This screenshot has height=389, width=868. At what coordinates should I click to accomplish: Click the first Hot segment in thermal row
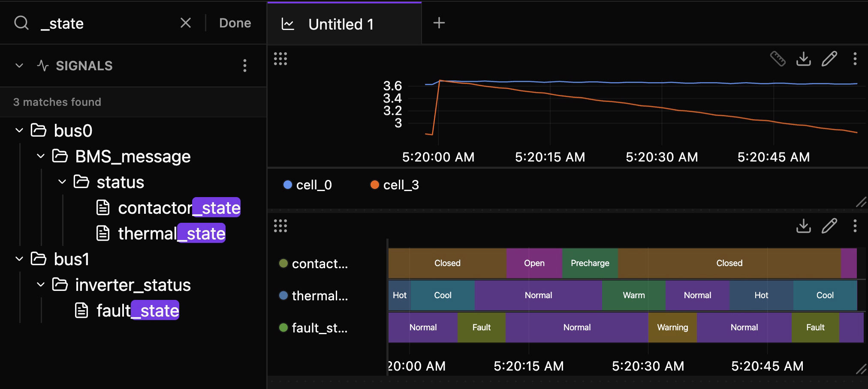(x=400, y=295)
